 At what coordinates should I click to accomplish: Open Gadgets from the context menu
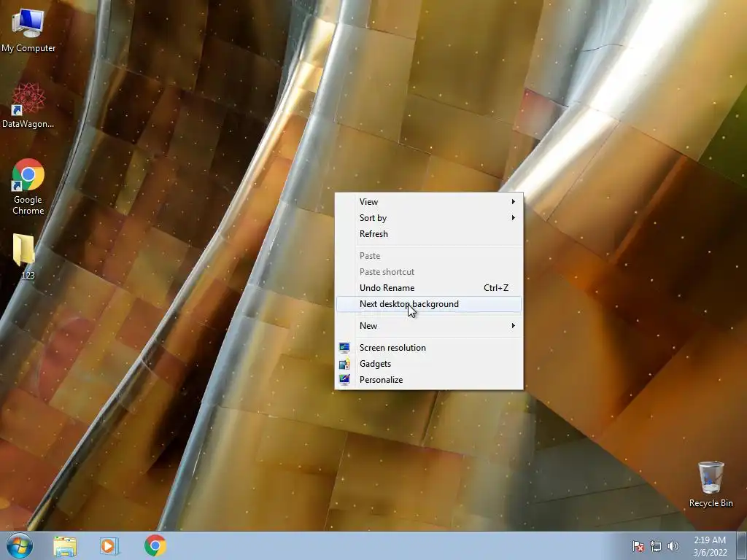pos(429,365)
